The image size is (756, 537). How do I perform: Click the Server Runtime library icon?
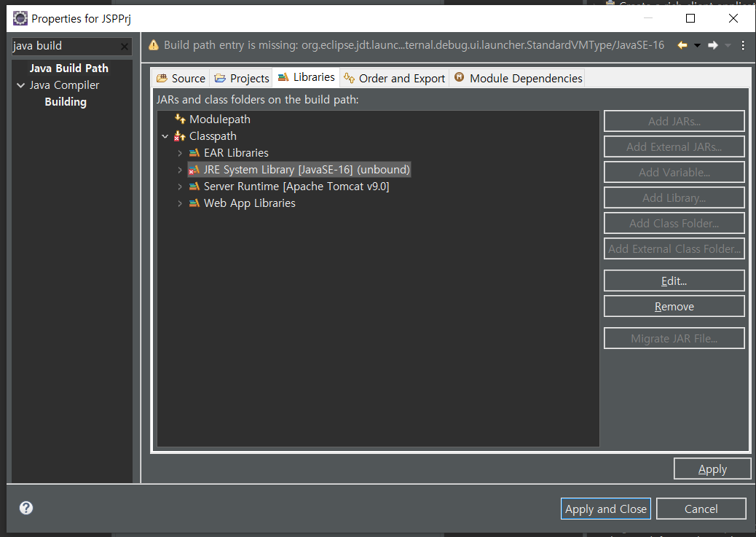tap(194, 187)
